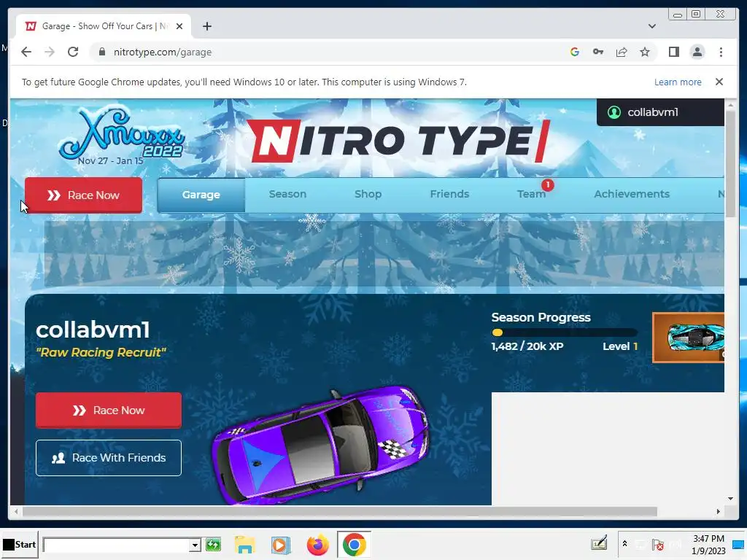Image resolution: width=747 pixels, height=560 pixels.
Task: Go back using Chrome's back arrow
Action: (26, 52)
